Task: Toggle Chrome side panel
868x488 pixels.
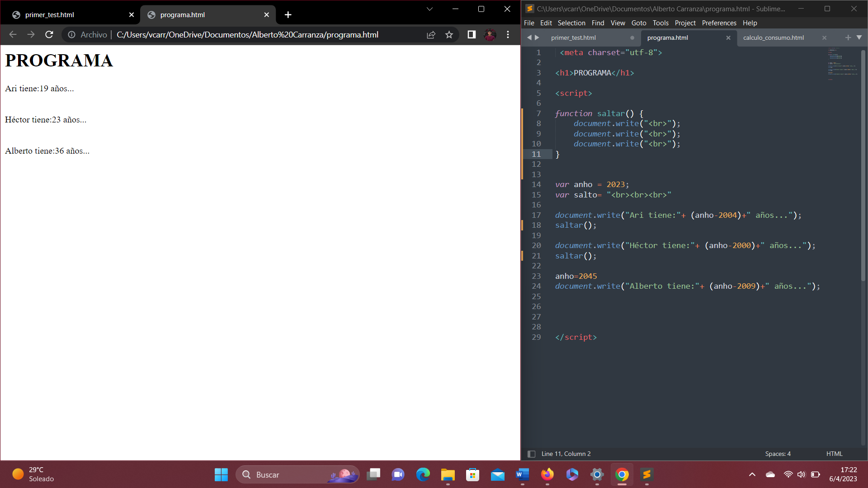Action: pos(472,35)
